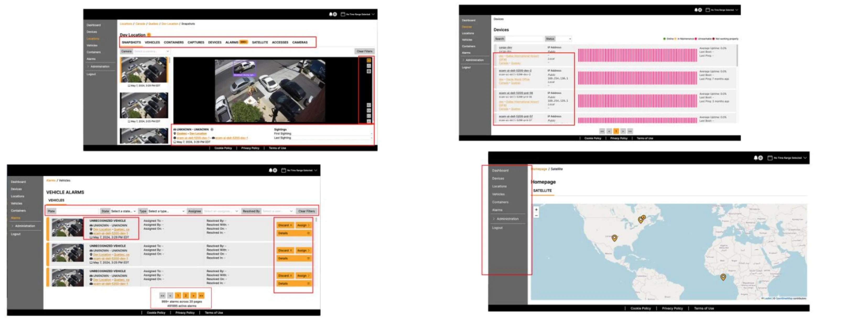
Task: Open the Assignee filter dropdown
Action: 221,211
